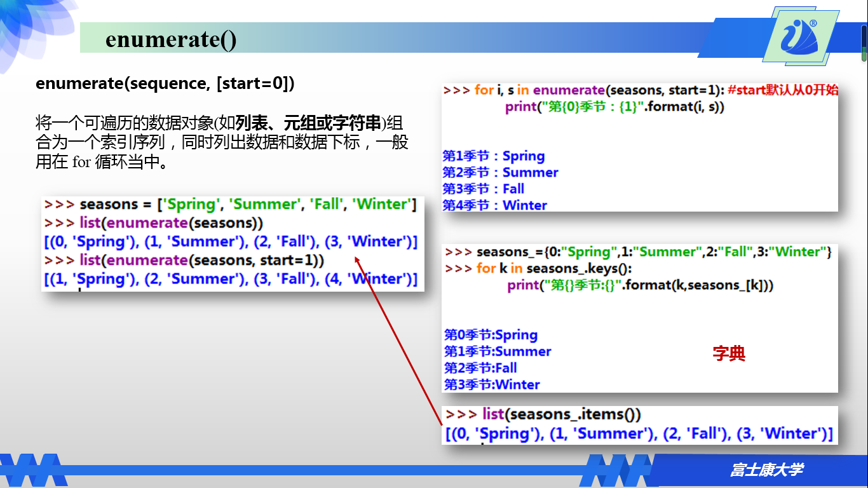Screen dimensions: 868x488
Task: Click the output line '第4季节：Winter'
Action: pyautogui.click(x=495, y=205)
